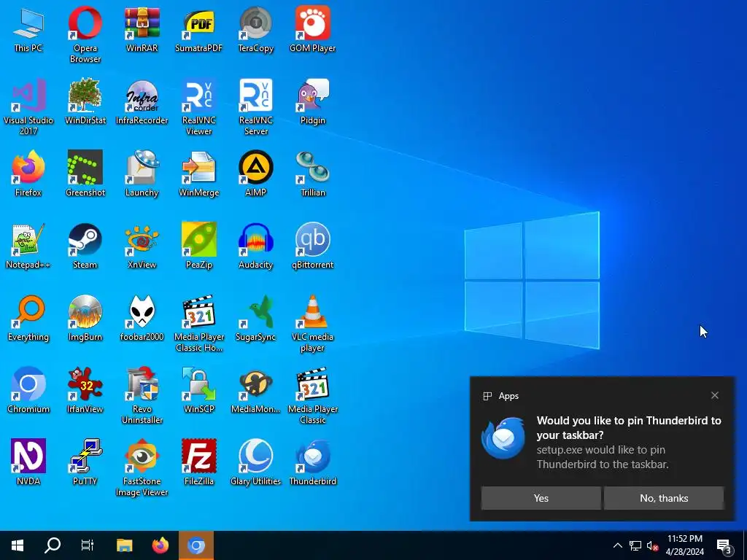
Task: Select the FastStone Image Viewer icon
Action: (142, 468)
